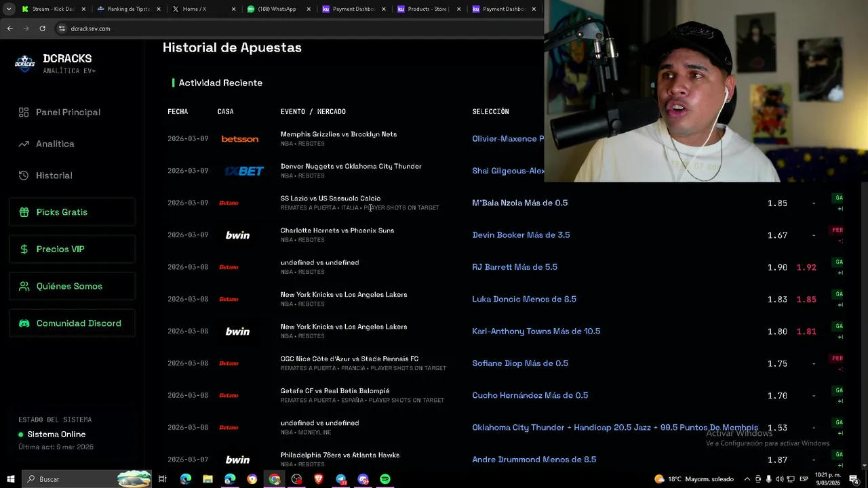This screenshot has height=488, width=868.
Task: Click the Comunidad Discord button
Action: click(72, 323)
